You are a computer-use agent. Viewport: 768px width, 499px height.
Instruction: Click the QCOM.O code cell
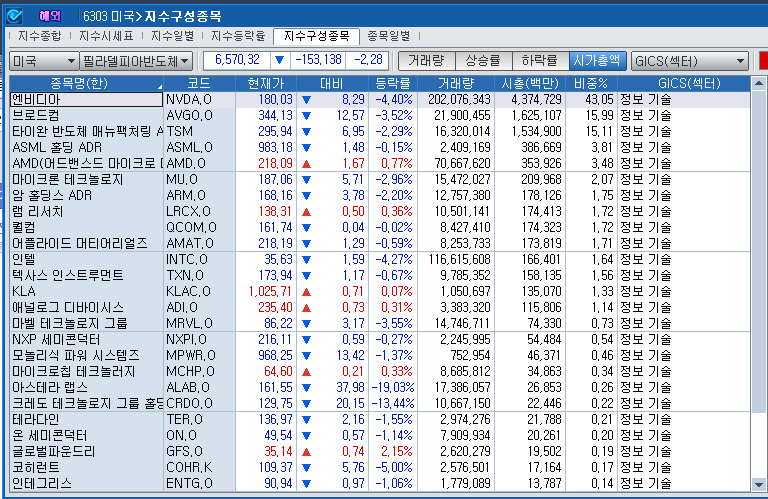(x=199, y=228)
